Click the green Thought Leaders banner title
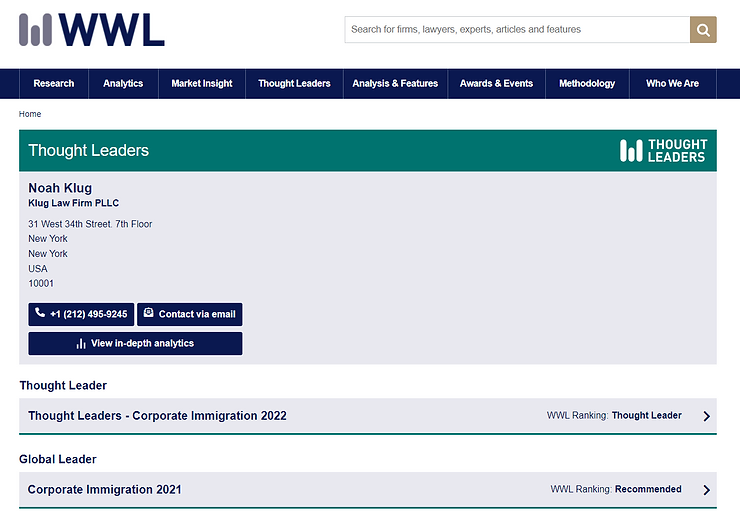Image resolution: width=740 pixels, height=529 pixels. [x=89, y=151]
